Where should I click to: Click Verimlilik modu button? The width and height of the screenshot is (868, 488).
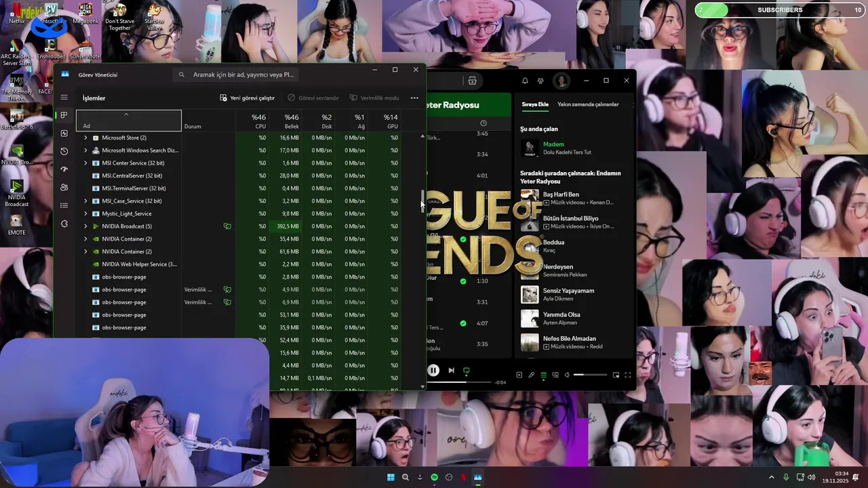(x=374, y=98)
